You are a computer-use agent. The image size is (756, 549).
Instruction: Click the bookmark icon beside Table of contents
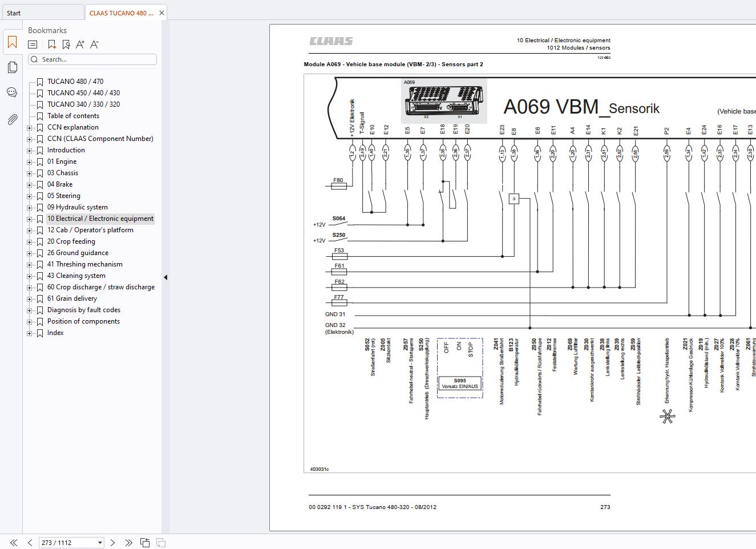tap(40, 116)
